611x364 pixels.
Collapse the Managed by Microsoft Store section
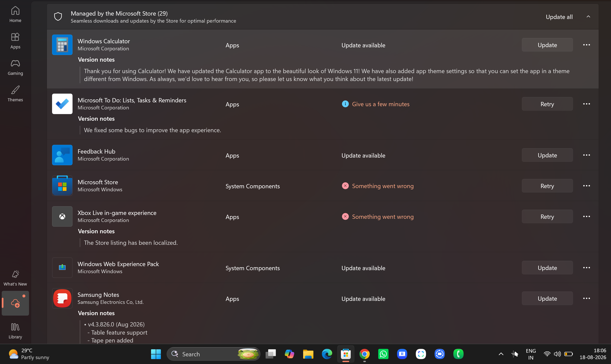click(588, 17)
